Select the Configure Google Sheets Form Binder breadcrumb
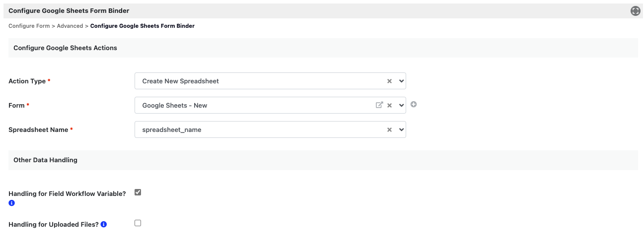The image size is (644, 252). [x=143, y=26]
